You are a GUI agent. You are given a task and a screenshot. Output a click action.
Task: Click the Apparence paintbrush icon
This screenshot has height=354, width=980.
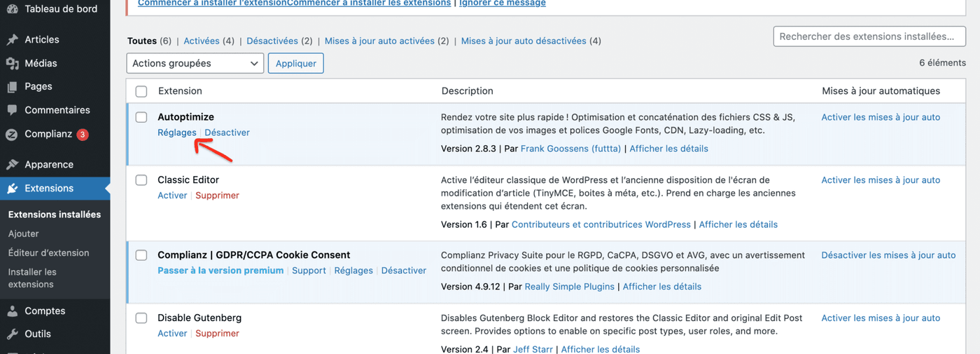12,165
